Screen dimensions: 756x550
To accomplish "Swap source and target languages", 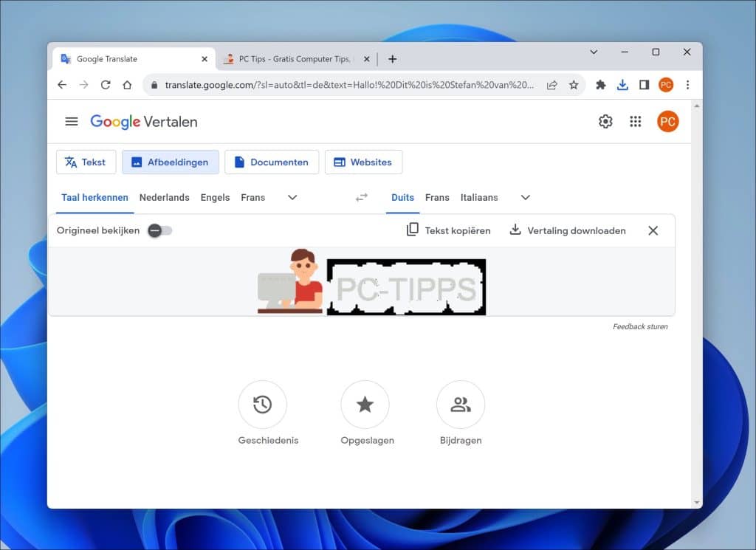I will tap(362, 197).
